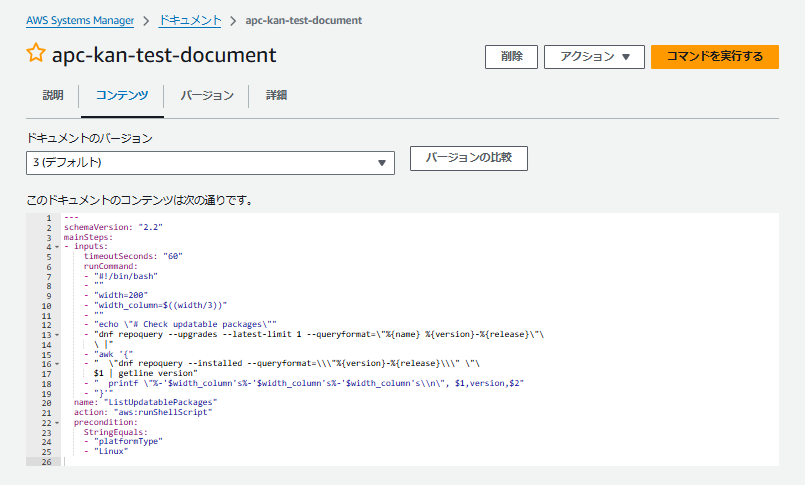The height and width of the screenshot is (485, 805).
Task: Place the cursor on empty editor line 26
Action: point(421,462)
